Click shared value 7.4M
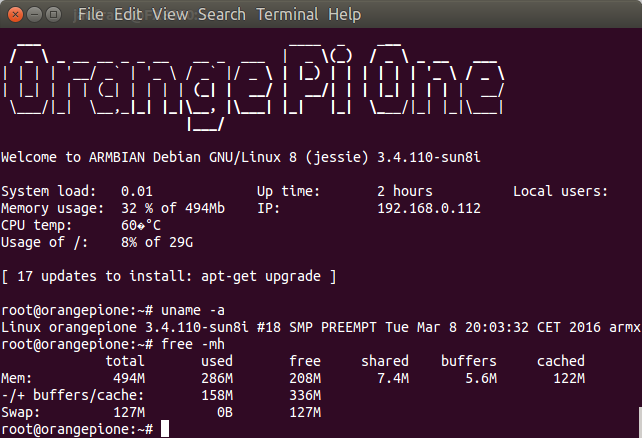This screenshot has height=438, width=642. (x=393, y=378)
